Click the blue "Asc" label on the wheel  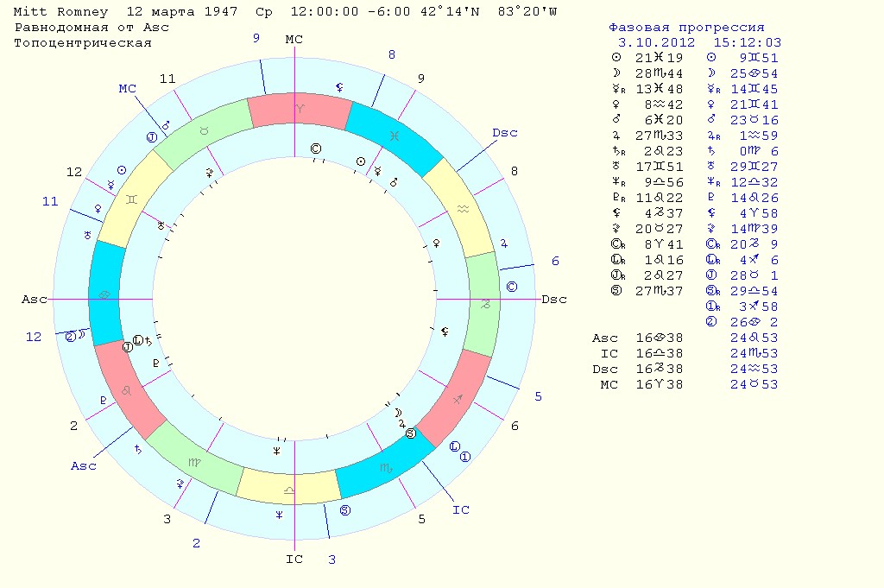(84, 465)
